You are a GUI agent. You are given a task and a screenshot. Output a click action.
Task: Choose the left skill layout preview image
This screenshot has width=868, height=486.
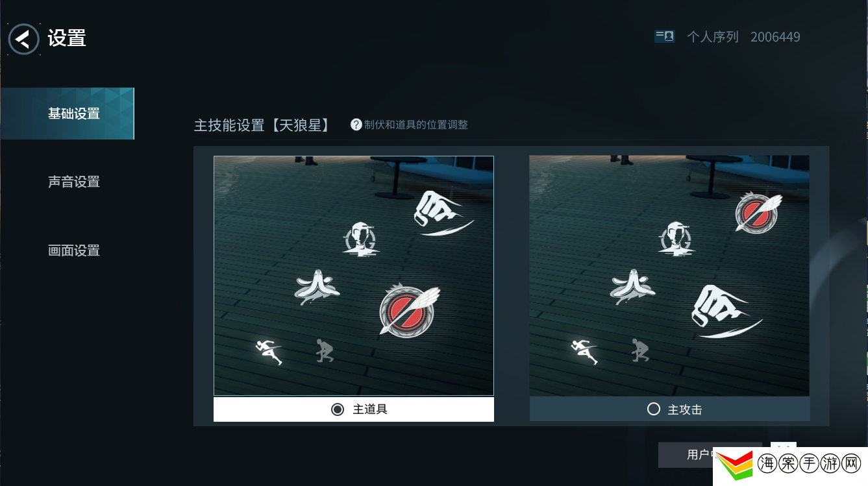(354, 276)
